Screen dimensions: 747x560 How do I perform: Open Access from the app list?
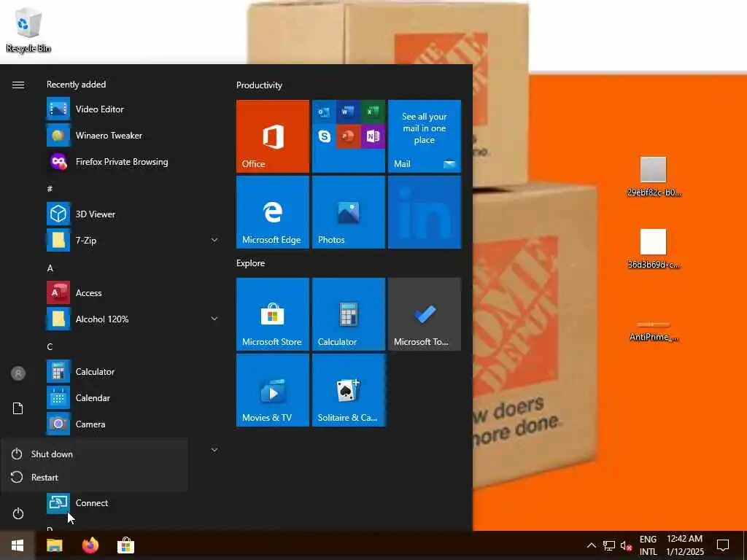pyautogui.click(x=133, y=293)
